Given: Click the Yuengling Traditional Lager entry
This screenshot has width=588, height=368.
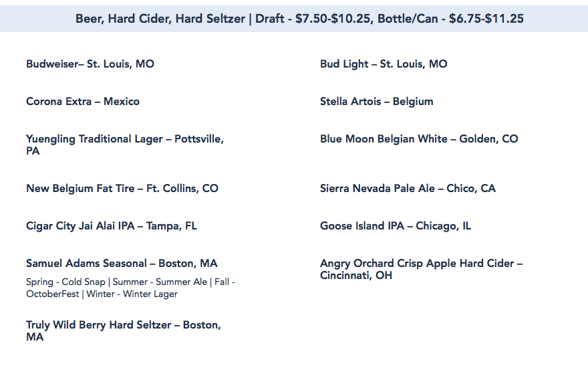Looking at the screenshot, I should tap(124, 139).
